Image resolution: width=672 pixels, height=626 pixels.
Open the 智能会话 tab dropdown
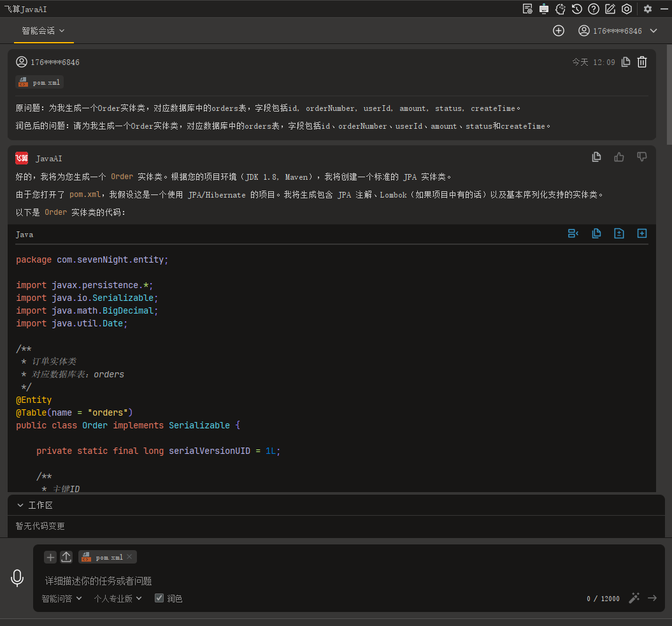[43, 31]
